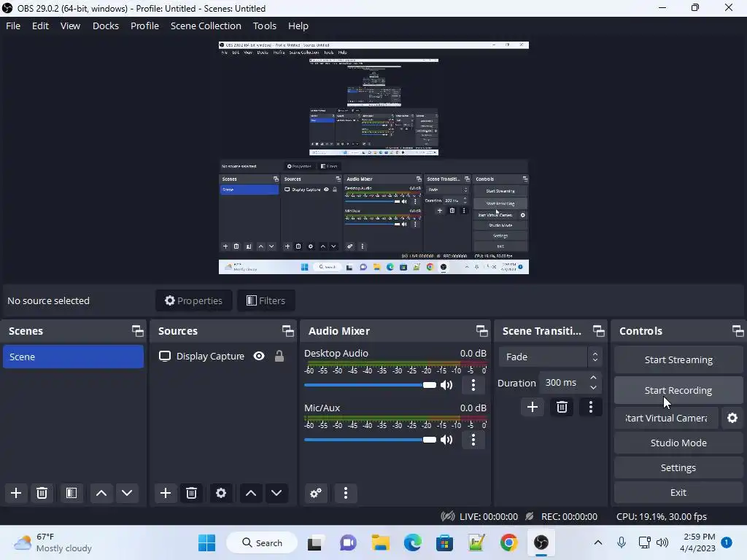Add a new scene with the plus icon
Viewport: 747px width, 560px height.
tap(16, 493)
